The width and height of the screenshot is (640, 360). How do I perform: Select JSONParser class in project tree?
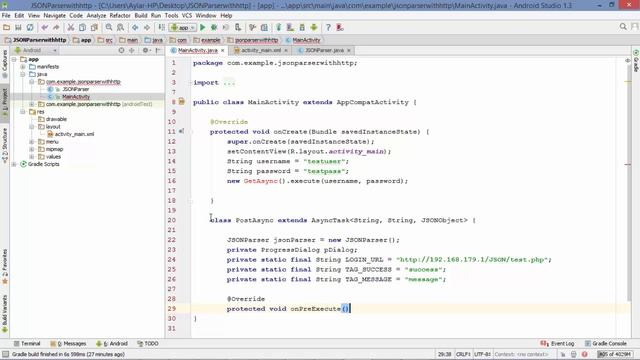[x=76, y=89]
